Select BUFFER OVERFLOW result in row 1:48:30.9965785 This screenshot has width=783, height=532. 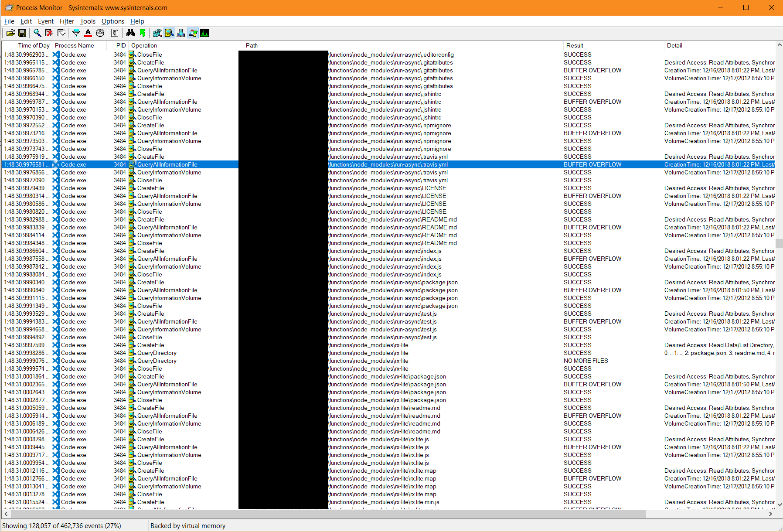coord(592,70)
